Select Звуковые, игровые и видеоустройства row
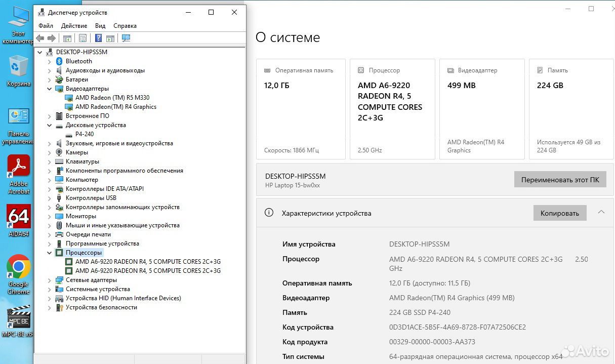Screen dimensions: 615x364 (x=119, y=143)
